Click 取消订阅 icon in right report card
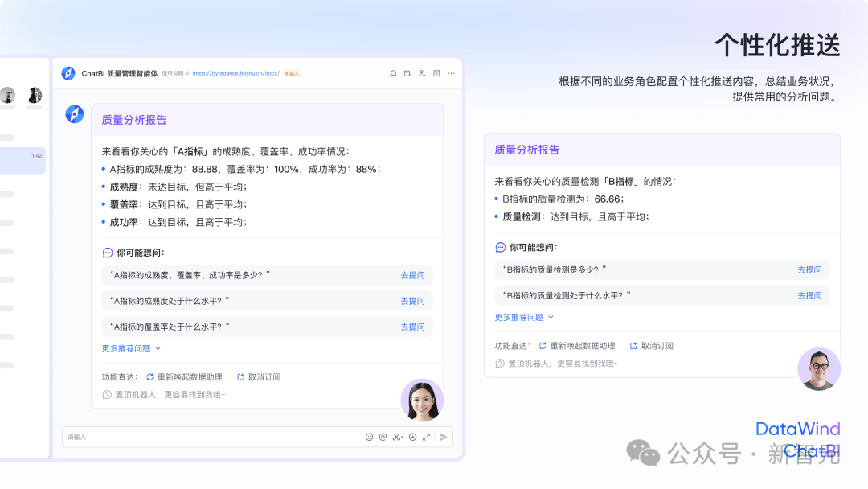Viewport: 868px width, 489px height. (x=633, y=346)
